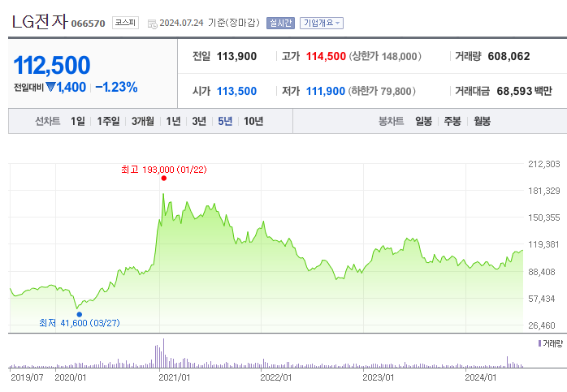Click the purple 거래량 legend square
567x392 pixels.
click(539, 343)
